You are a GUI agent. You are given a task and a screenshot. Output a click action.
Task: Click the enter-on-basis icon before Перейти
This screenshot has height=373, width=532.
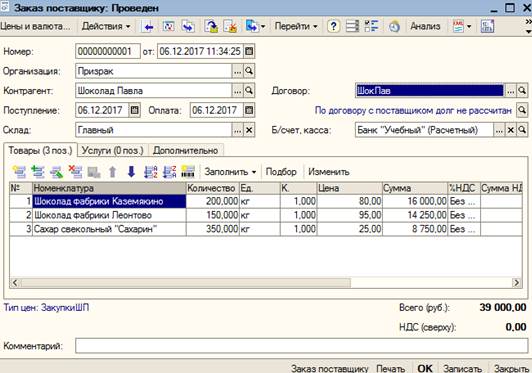click(252, 26)
